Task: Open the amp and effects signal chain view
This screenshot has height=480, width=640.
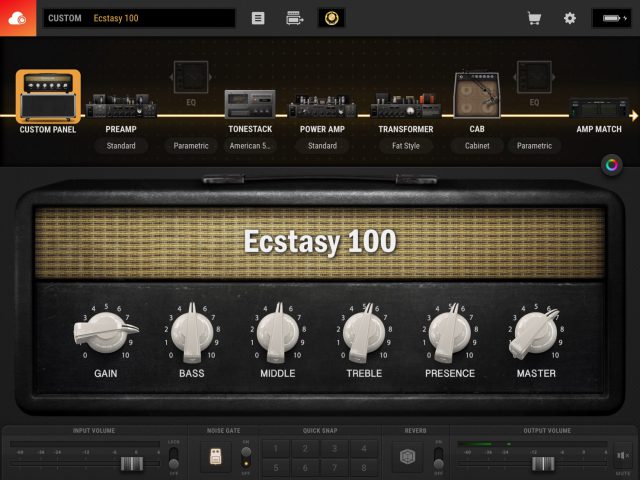Action: pyautogui.click(x=295, y=18)
